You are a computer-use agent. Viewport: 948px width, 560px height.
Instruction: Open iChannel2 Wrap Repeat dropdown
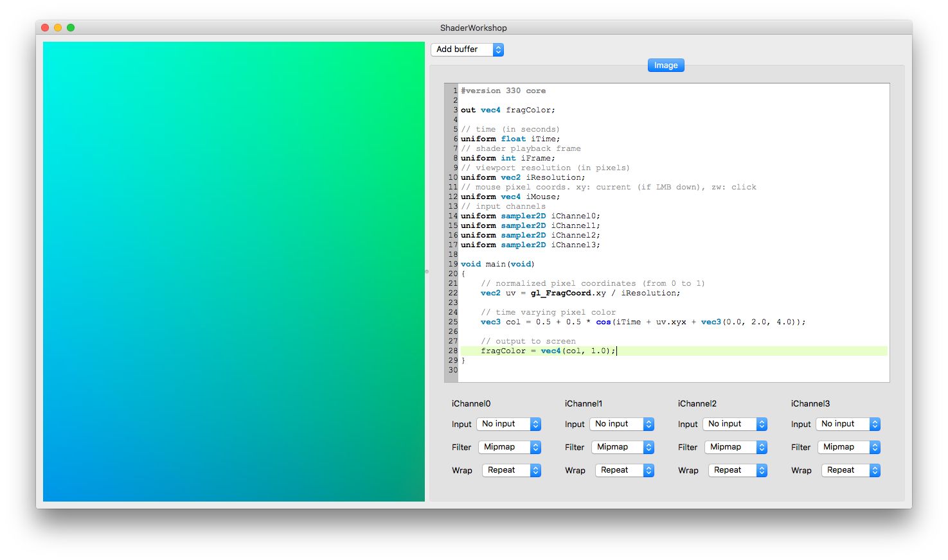[738, 470]
